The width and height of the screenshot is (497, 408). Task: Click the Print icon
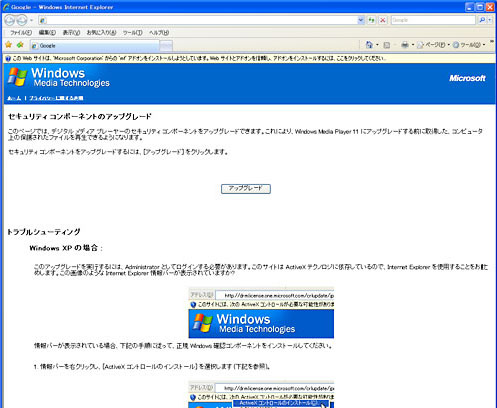click(x=405, y=45)
